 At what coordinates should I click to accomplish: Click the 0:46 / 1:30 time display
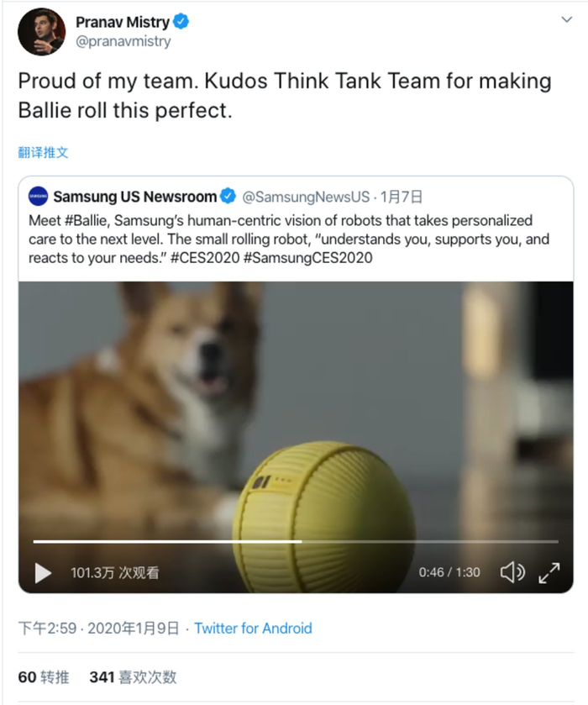pyautogui.click(x=449, y=572)
